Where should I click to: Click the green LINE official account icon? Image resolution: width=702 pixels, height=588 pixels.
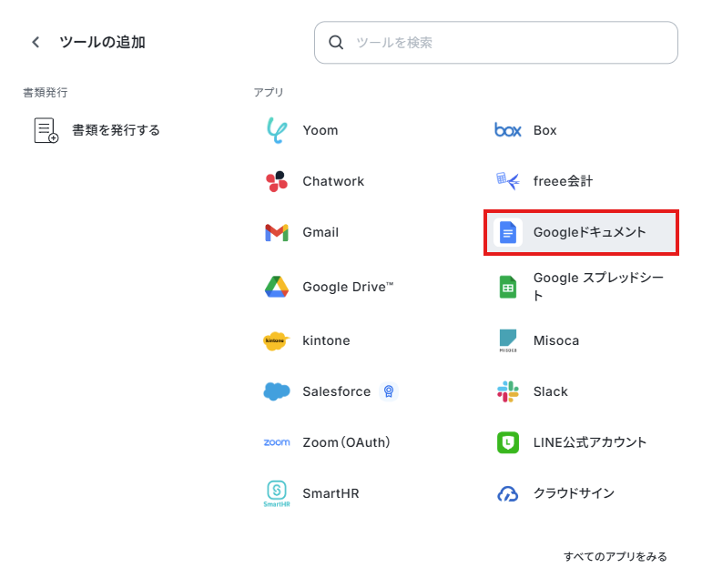(x=508, y=442)
